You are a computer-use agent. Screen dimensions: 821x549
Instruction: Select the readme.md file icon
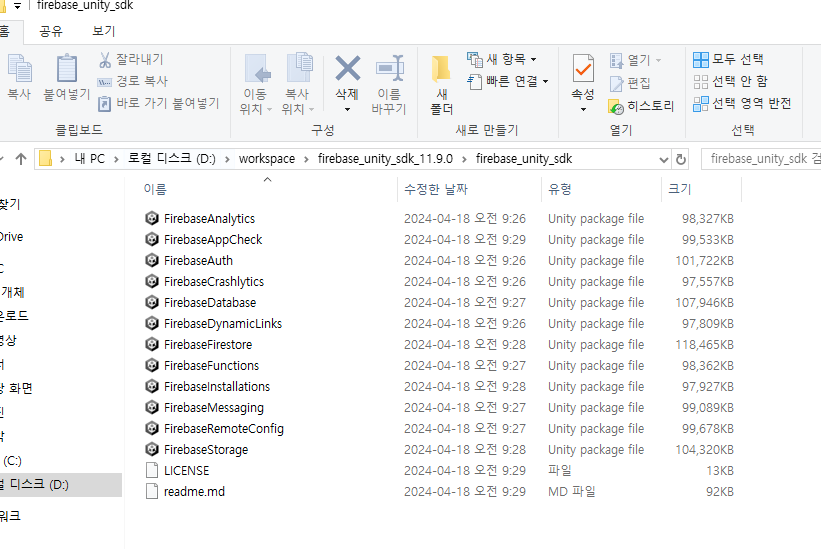pos(152,491)
